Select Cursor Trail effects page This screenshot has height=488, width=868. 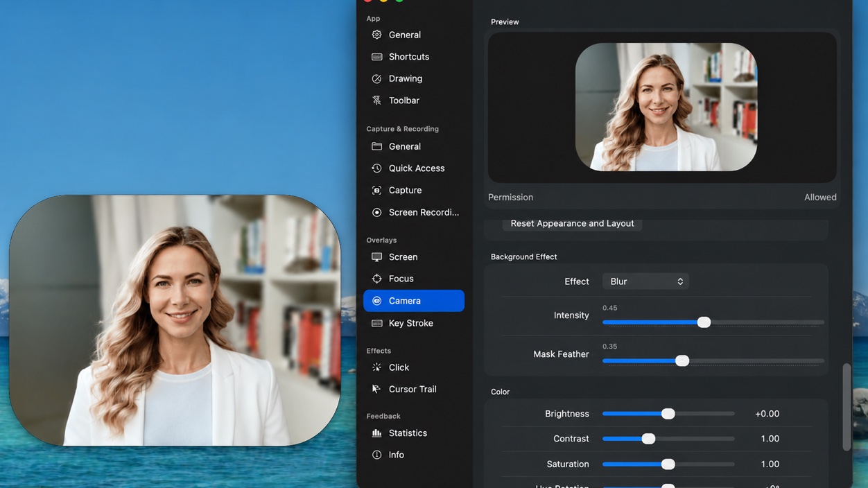point(414,389)
